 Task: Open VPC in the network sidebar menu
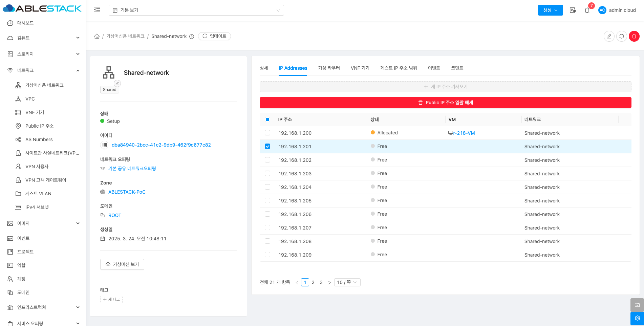pos(30,99)
